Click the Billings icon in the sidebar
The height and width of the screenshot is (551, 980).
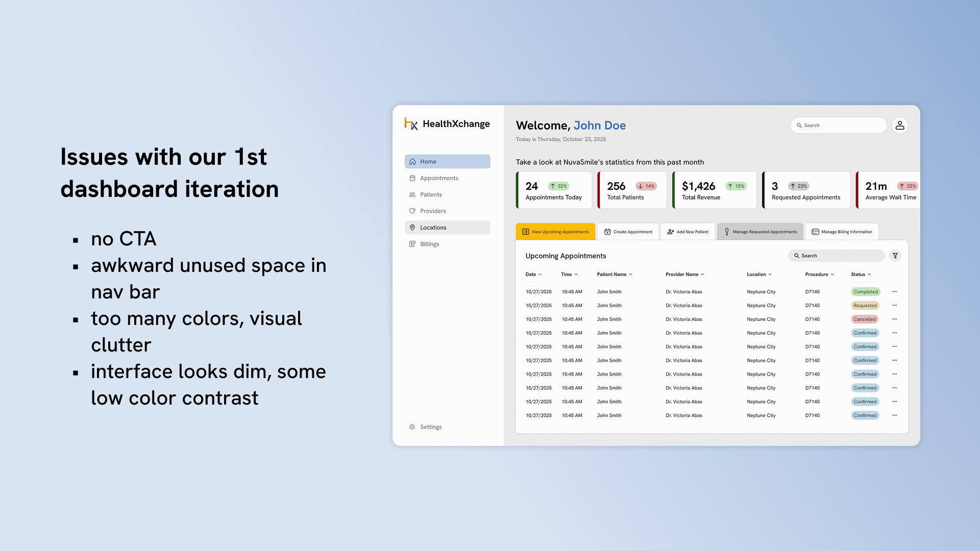tap(413, 244)
